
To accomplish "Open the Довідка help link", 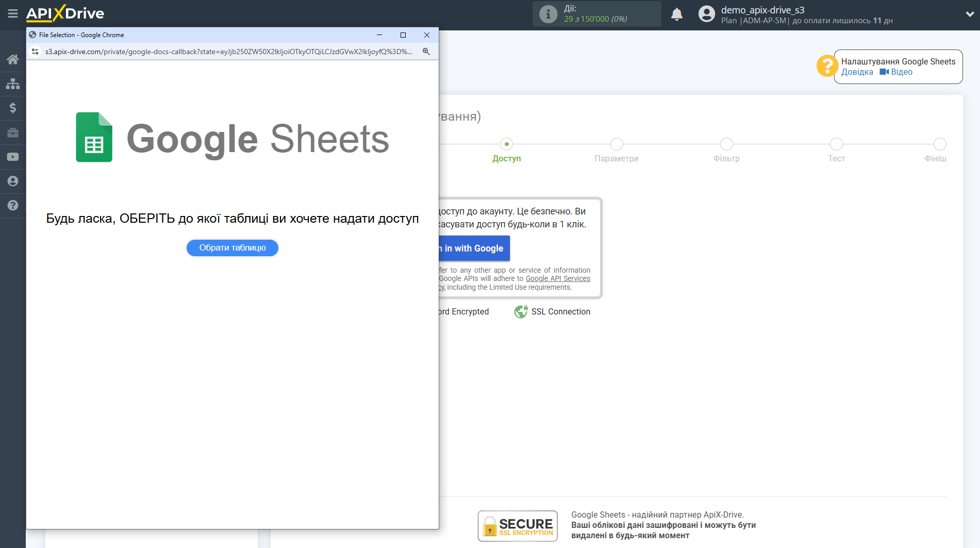I will coord(857,72).
